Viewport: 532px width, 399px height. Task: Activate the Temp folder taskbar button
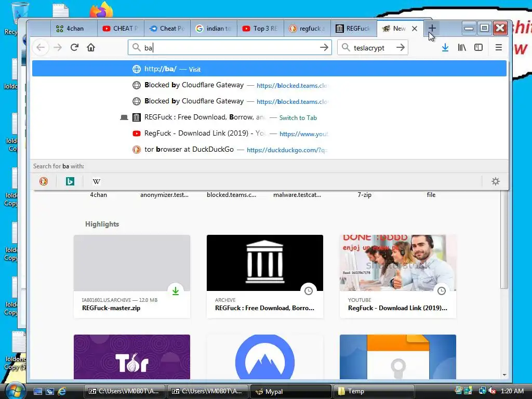click(x=374, y=391)
